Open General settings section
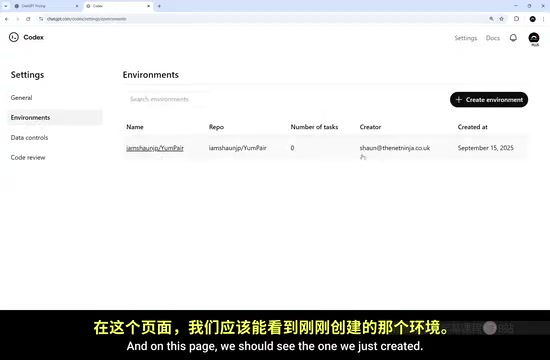 (21, 98)
